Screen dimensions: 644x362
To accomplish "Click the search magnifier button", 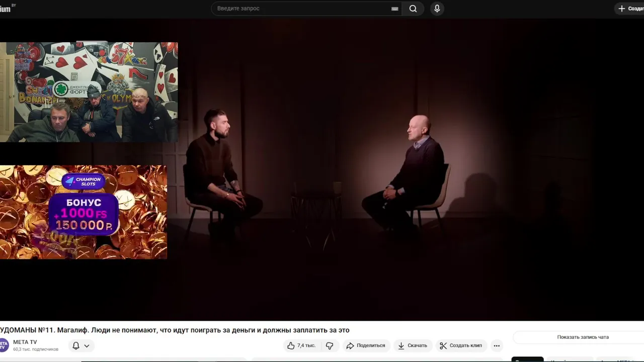I will pyautogui.click(x=413, y=9).
